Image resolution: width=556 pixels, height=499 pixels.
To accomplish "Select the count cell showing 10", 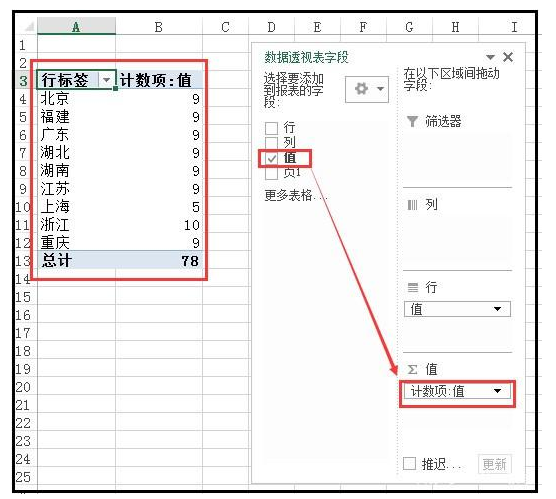I will point(159,225).
